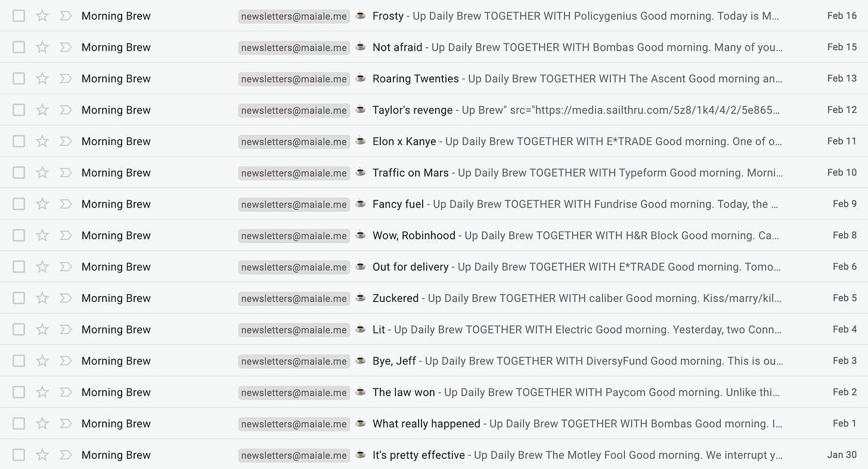Screen dimensions: 868x469
Task: Tick checkbox for What really happened email
Action: tap(19, 424)
